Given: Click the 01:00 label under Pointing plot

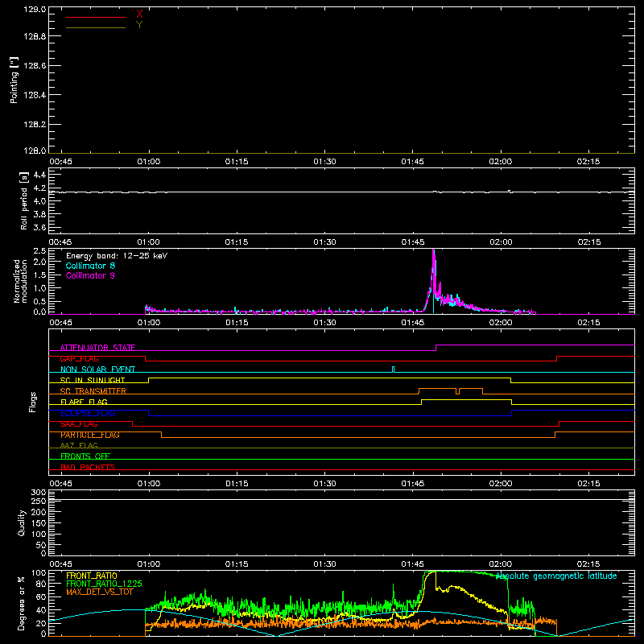Looking at the screenshot, I should 149,162.
